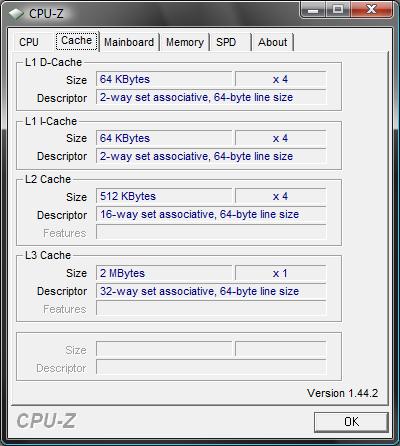Click L2 Cache x 4 multiplier field
Image resolution: width=400 pixels, height=446 pixels.
280,196
